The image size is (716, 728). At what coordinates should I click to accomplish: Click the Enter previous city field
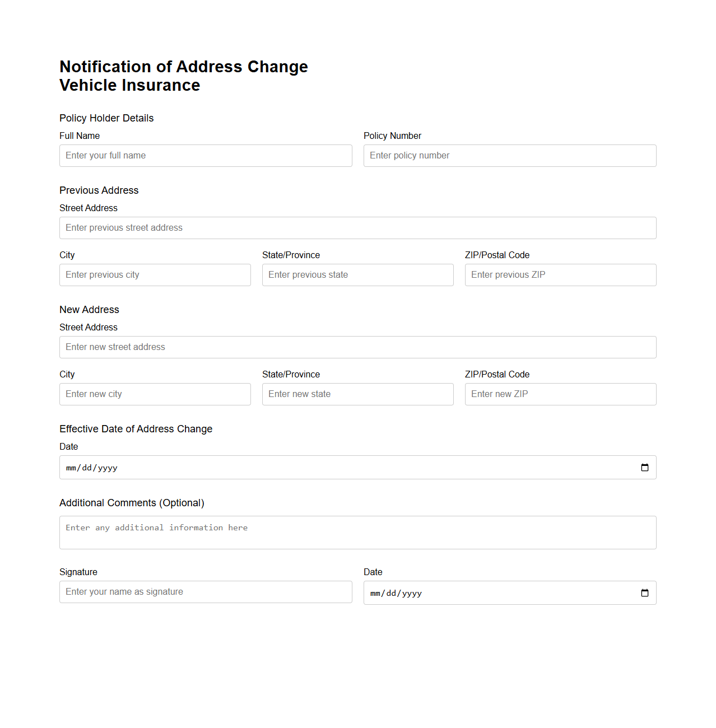click(155, 274)
